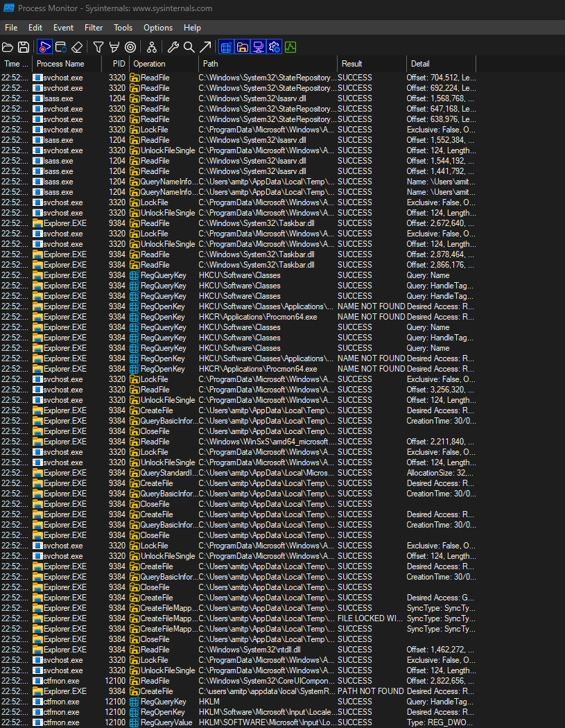Click the Highlight marker icon
The width and height of the screenshot is (565, 728).
(114, 47)
